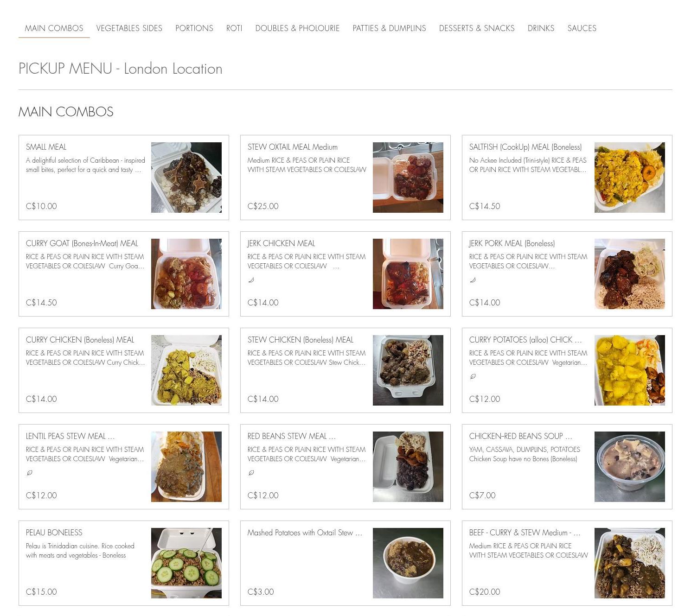
Task: Switch to the Roti tab
Action: 234,28
